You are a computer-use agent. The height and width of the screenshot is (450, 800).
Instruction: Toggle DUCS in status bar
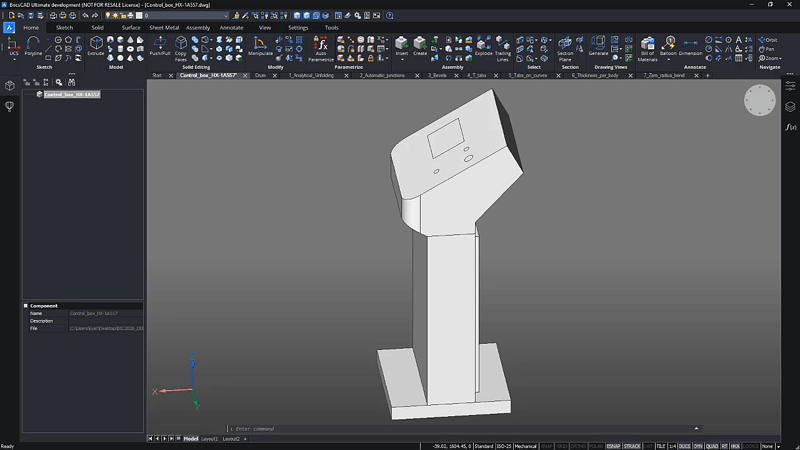point(685,446)
